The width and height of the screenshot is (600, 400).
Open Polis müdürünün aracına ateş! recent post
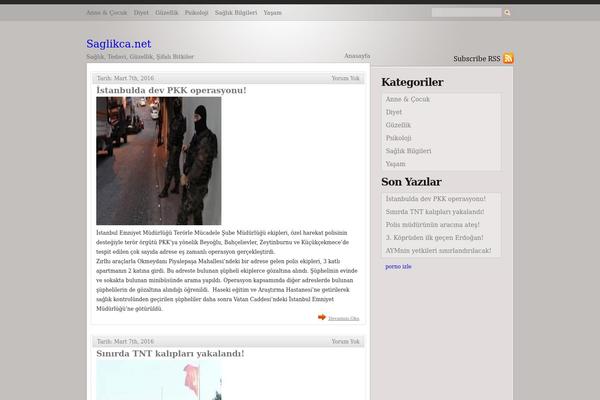[x=432, y=225]
